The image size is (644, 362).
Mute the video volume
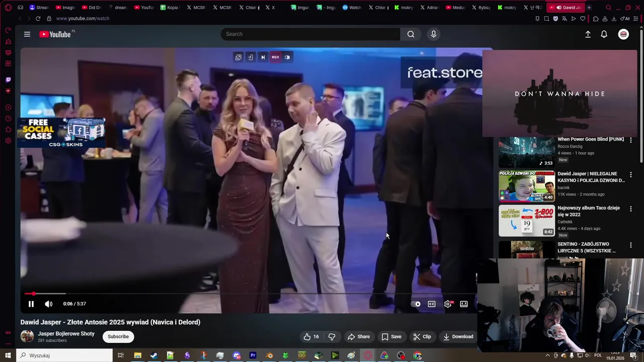48,304
